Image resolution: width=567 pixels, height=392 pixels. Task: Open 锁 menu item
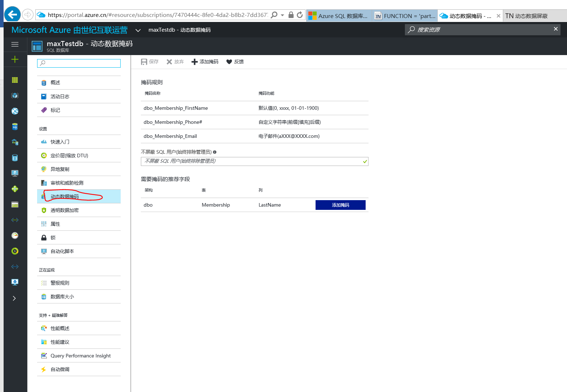[79, 238]
